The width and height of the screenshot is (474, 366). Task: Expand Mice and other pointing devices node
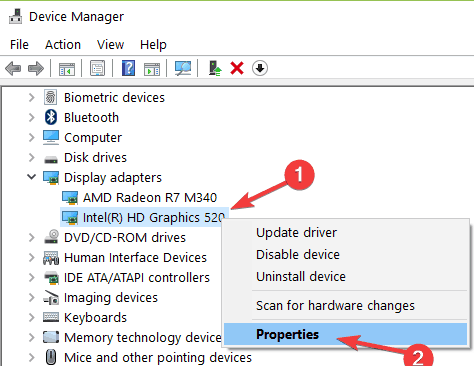[32, 357]
